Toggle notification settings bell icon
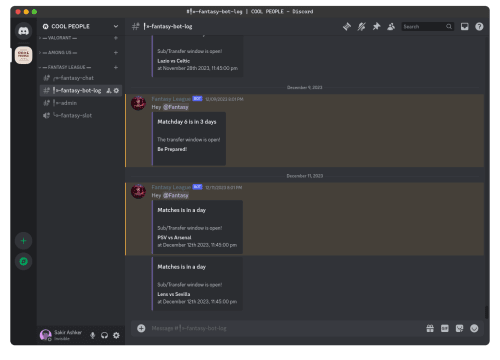This screenshot has width=500, height=360. tap(362, 27)
